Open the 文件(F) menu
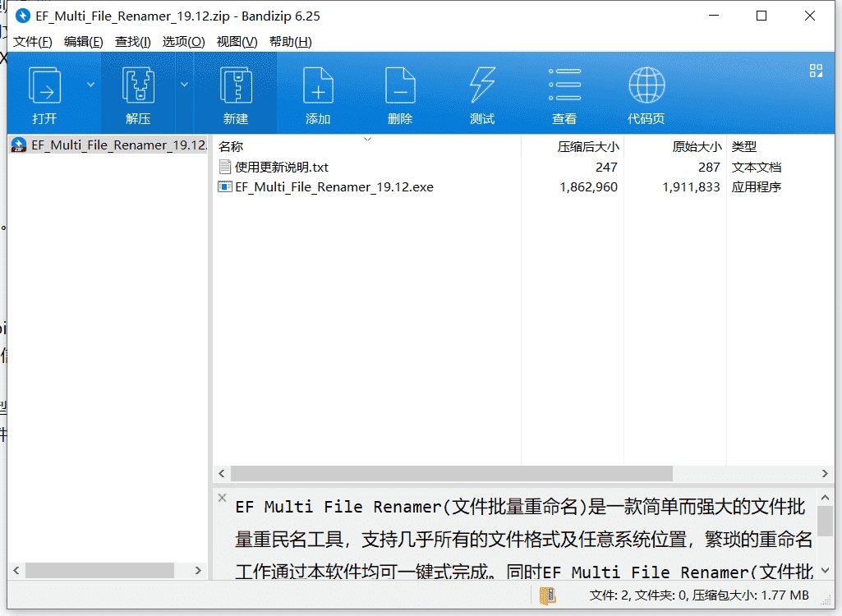 click(33, 41)
